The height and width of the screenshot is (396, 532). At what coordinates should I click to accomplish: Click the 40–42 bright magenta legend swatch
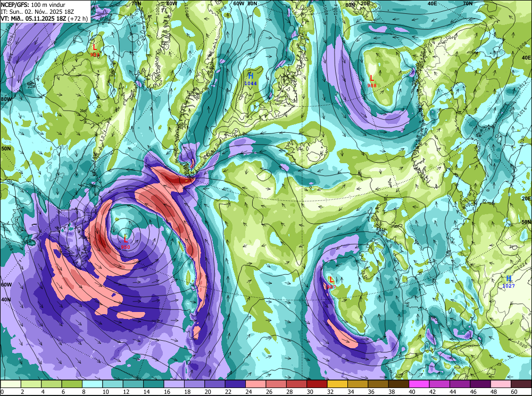tap(419, 384)
